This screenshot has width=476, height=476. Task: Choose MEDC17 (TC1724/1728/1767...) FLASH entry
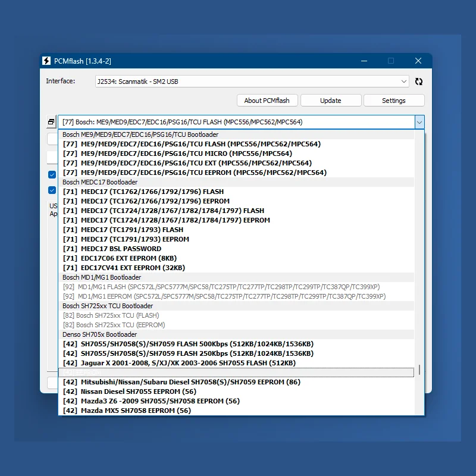click(x=236, y=211)
